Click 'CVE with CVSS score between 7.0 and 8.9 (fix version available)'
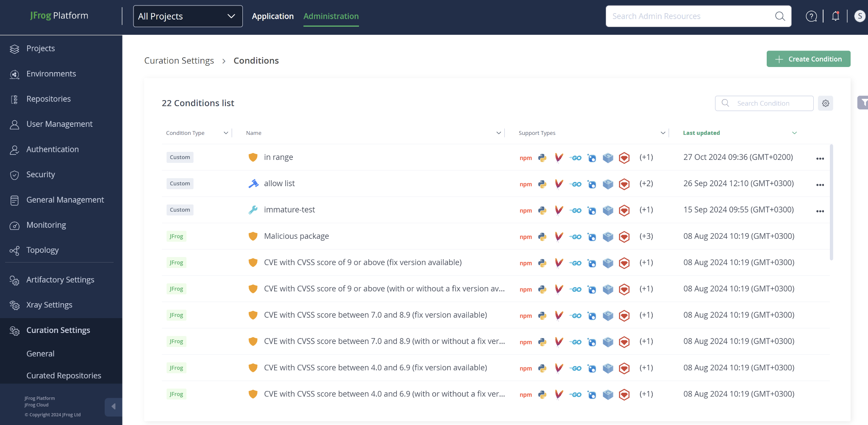868x425 pixels. coord(376,315)
